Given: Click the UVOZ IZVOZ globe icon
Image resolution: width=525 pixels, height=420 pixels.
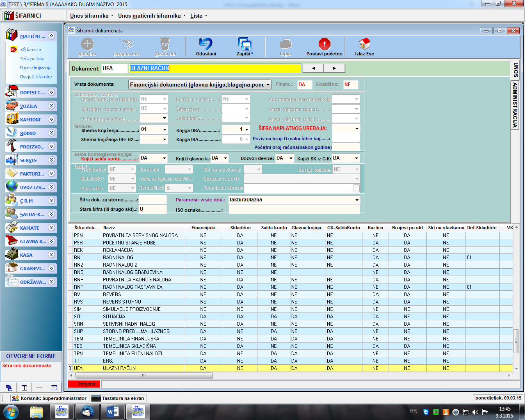Looking at the screenshot, I should (11, 187).
